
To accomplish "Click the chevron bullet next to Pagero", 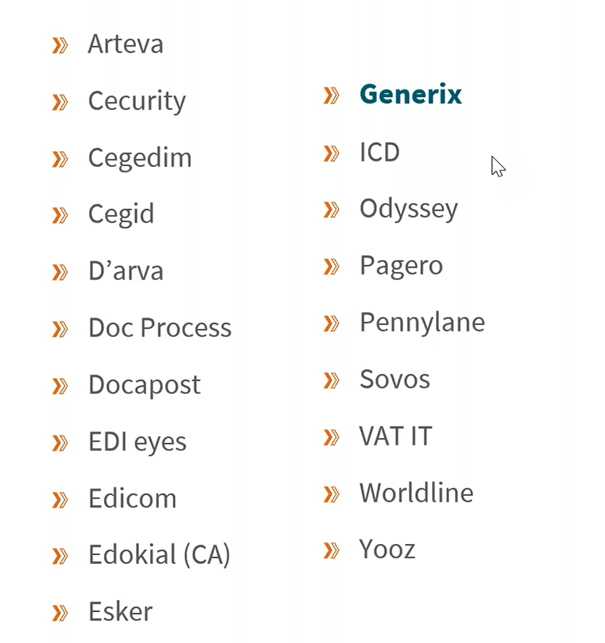I will [331, 267].
